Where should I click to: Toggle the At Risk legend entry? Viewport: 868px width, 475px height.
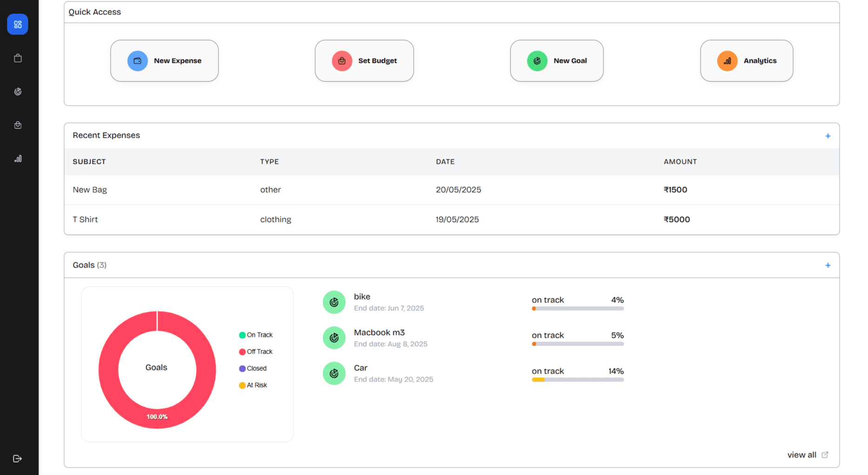(253, 385)
